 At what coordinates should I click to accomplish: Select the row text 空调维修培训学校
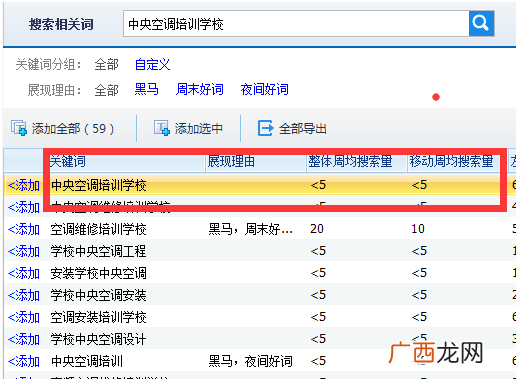(99, 229)
